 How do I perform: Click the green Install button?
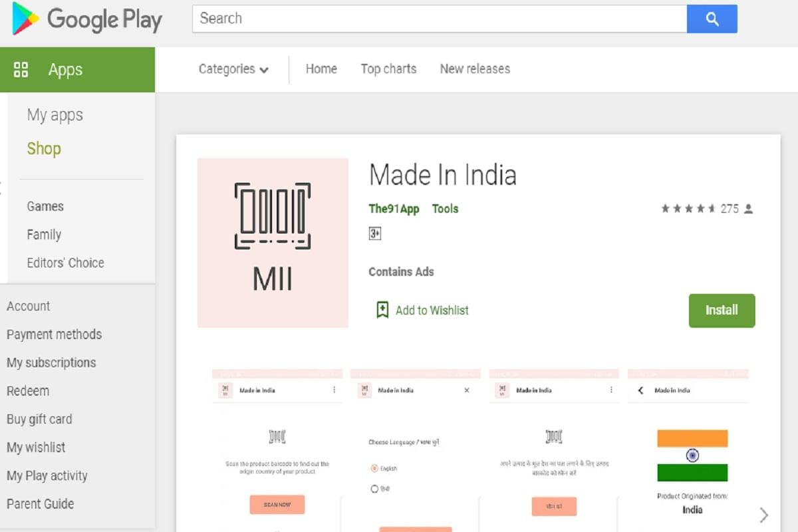[x=722, y=310]
